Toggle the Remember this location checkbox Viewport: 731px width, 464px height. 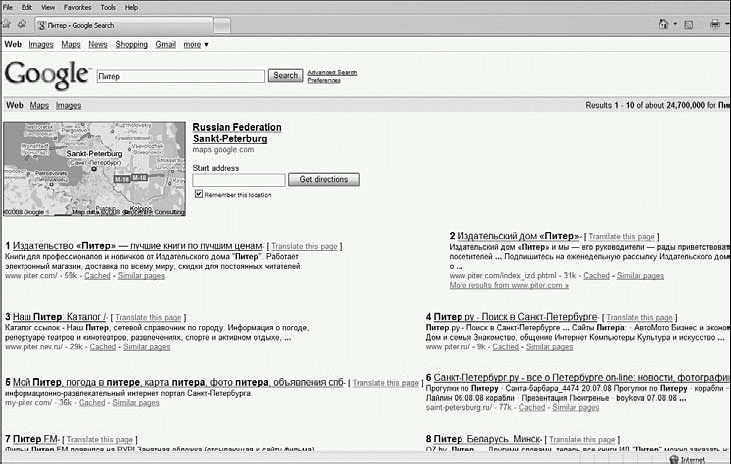(x=199, y=194)
